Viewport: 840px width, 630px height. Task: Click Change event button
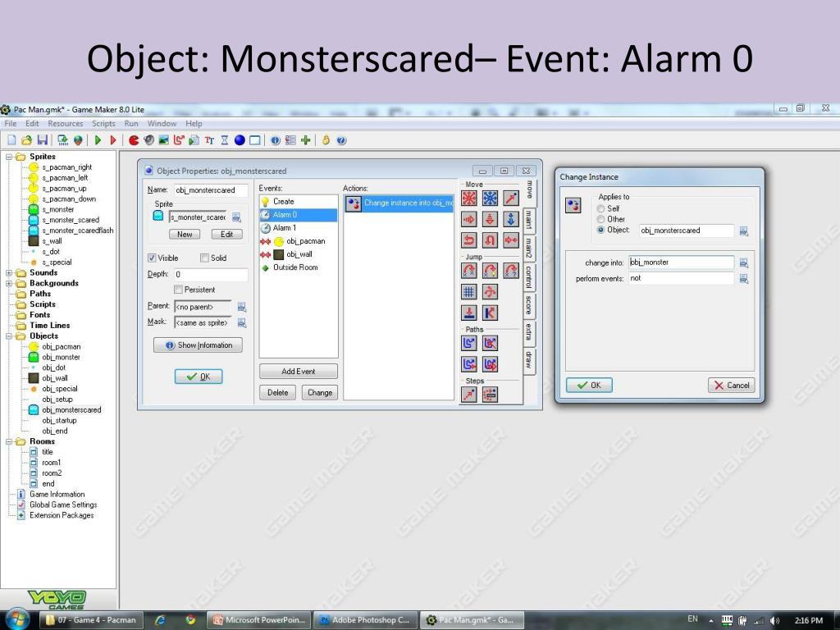(320, 392)
